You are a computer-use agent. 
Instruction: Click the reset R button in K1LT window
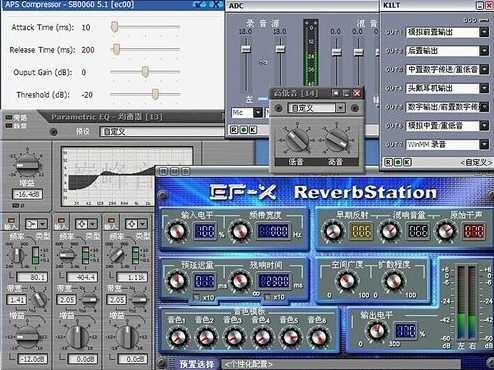tap(388, 162)
